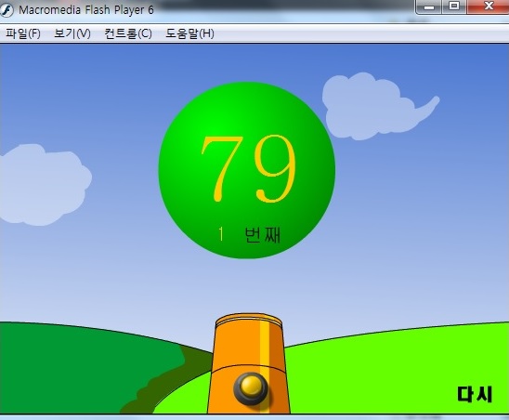The width and height of the screenshot is (509, 420).
Task: Open the 보기(V) menu
Action: click(72, 33)
